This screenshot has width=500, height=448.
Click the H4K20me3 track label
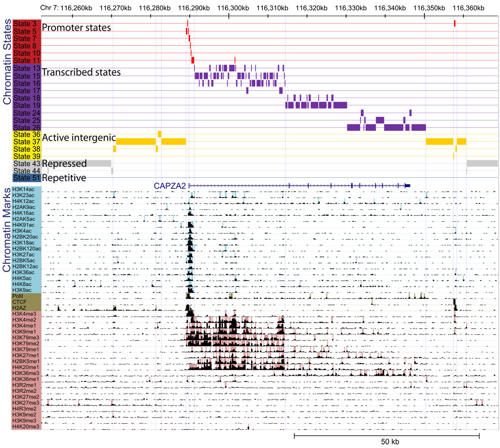(x=26, y=427)
